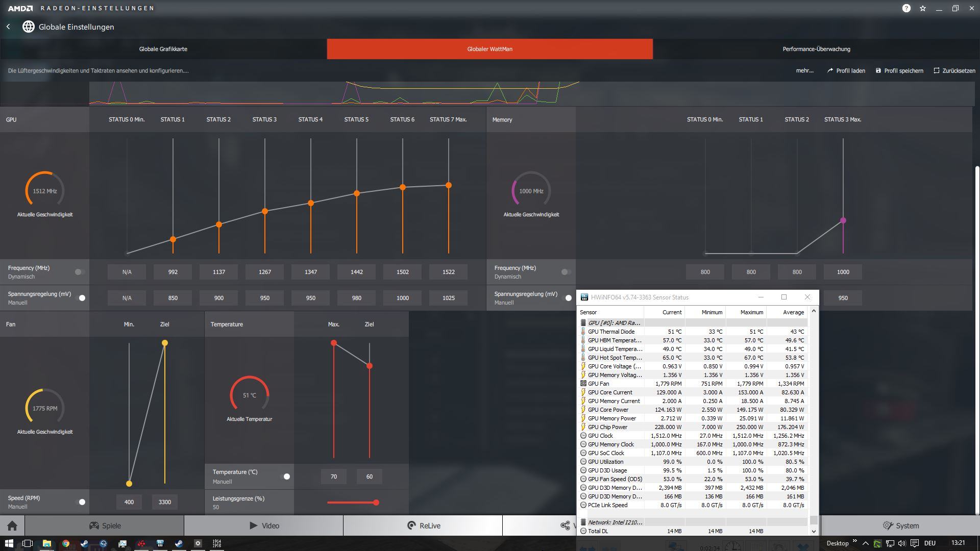Toggle GPU Spannungsregelung manual switch
Viewport: 980px width, 551px height.
coord(80,298)
